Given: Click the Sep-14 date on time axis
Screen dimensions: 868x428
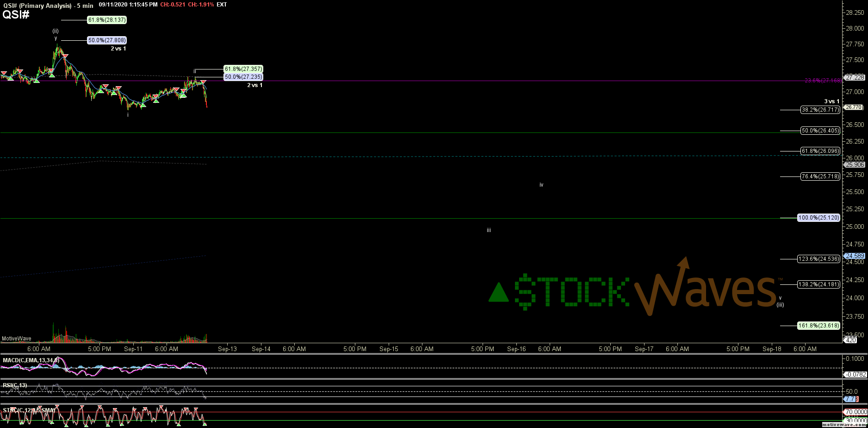Looking at the screenshot, I should [x=261, y=349].
